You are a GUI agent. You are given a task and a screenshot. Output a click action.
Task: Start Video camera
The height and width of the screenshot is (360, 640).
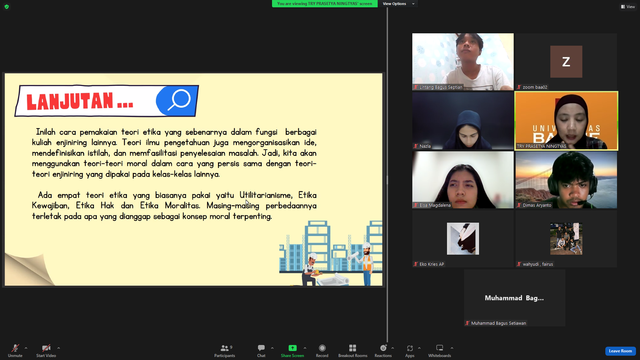46,350
